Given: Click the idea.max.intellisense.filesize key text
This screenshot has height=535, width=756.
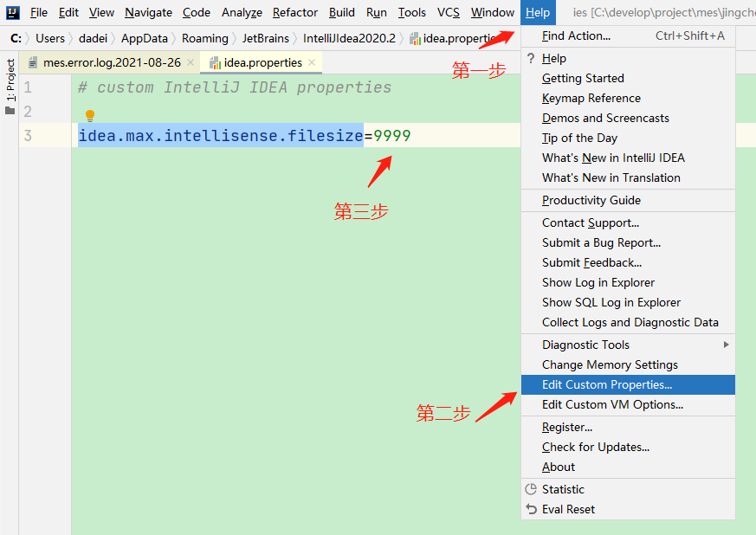Looking at the screenshot, I should click(x=221, y=135).
